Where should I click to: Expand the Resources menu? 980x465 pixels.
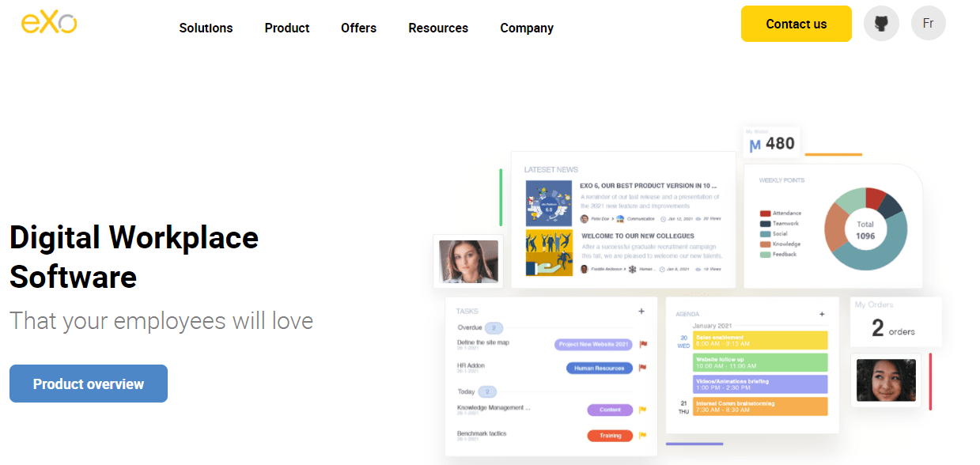point(438,28)
